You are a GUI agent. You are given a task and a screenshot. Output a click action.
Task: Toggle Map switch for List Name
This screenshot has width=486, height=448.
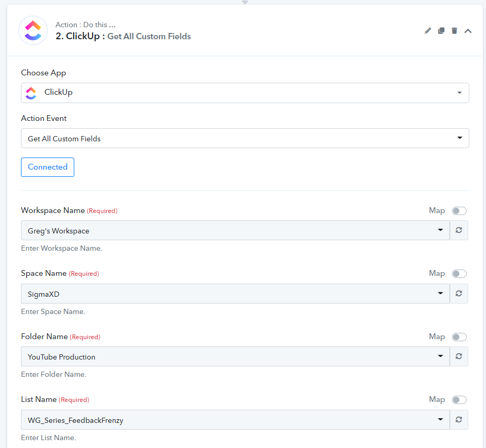point(459,400)
